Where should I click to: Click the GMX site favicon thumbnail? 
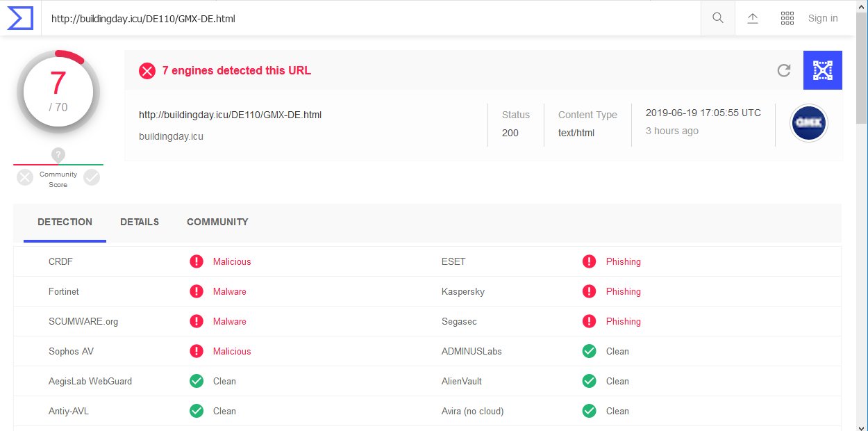click(810, 124)
